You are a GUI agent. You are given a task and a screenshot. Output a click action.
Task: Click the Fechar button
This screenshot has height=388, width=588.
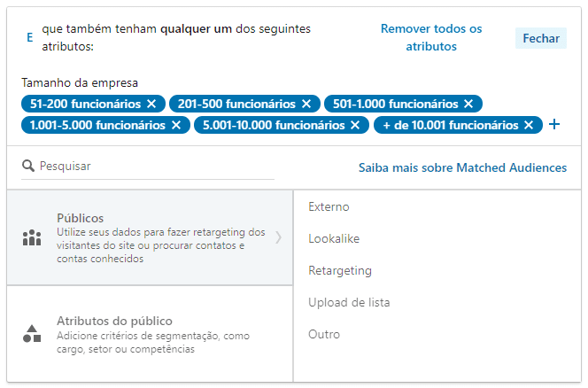coord(540,38)
